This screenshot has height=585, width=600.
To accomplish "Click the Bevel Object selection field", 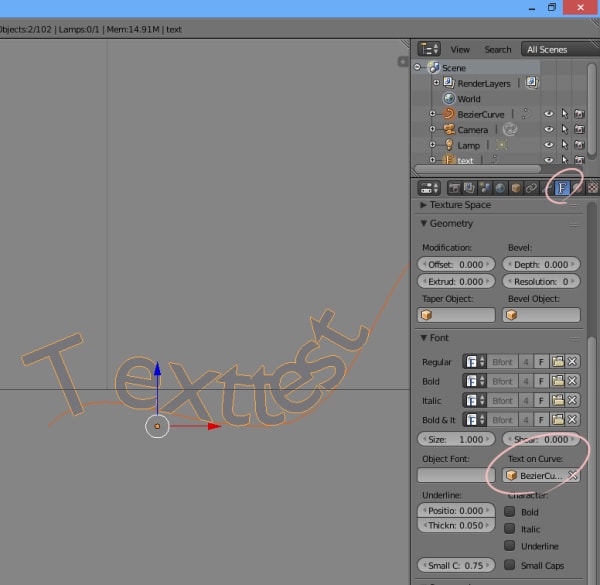I will (541, 315).
